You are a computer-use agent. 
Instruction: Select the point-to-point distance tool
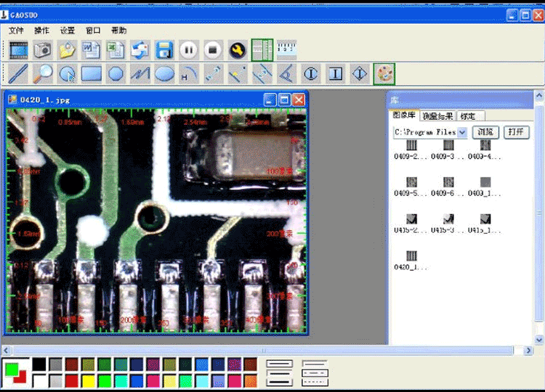tap(213, 73)
